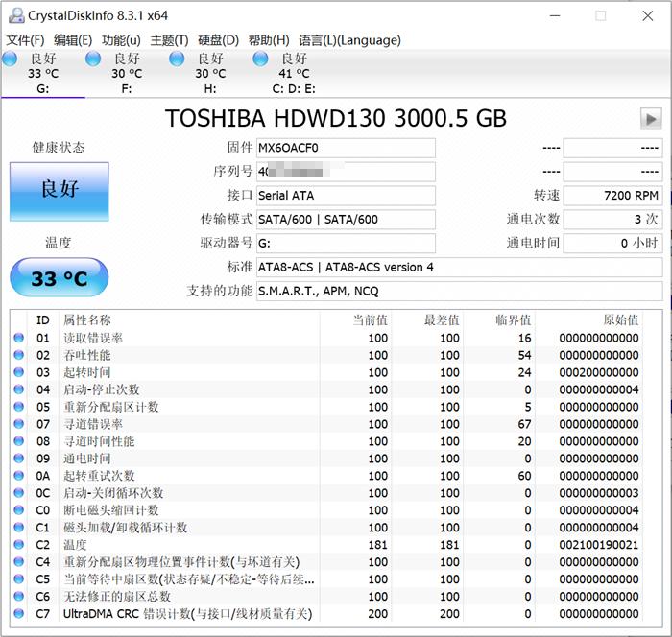Select the C: D: E: drive status orb
Viewport: 672px width, 637px height.
pos(260,59)
